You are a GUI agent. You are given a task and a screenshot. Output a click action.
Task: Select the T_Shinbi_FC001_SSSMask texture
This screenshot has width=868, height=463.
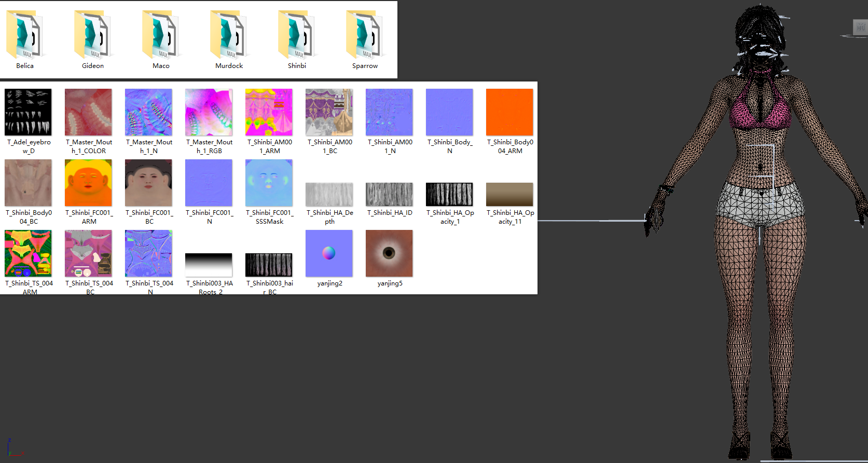click(269, 183)
